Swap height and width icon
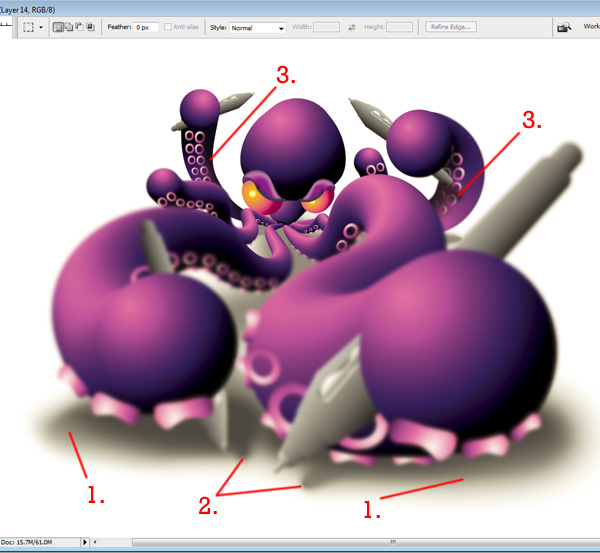The height and width of the screenshot is (553, 600). point(352,27)
